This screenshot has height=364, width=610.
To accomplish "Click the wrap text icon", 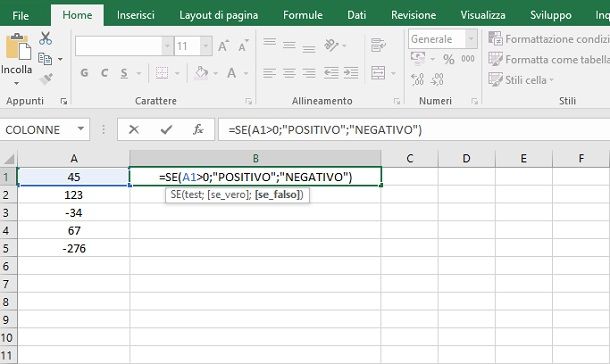I will (378, 45).
